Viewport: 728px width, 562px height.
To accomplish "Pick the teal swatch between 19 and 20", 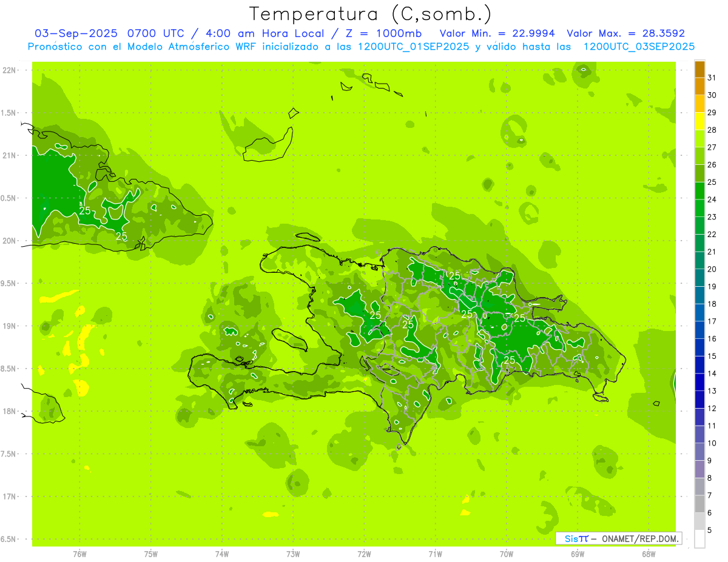I will pyautogui.click(x=699, y=278).
